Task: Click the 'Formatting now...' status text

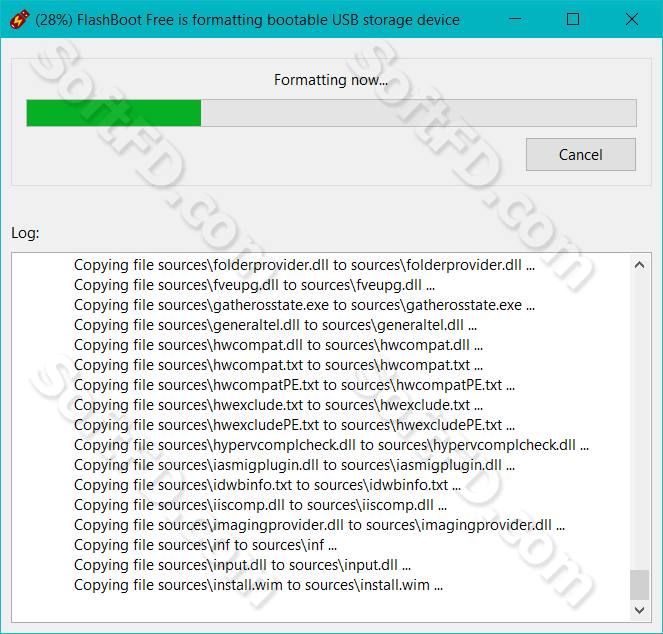Action: pos(331,80)
